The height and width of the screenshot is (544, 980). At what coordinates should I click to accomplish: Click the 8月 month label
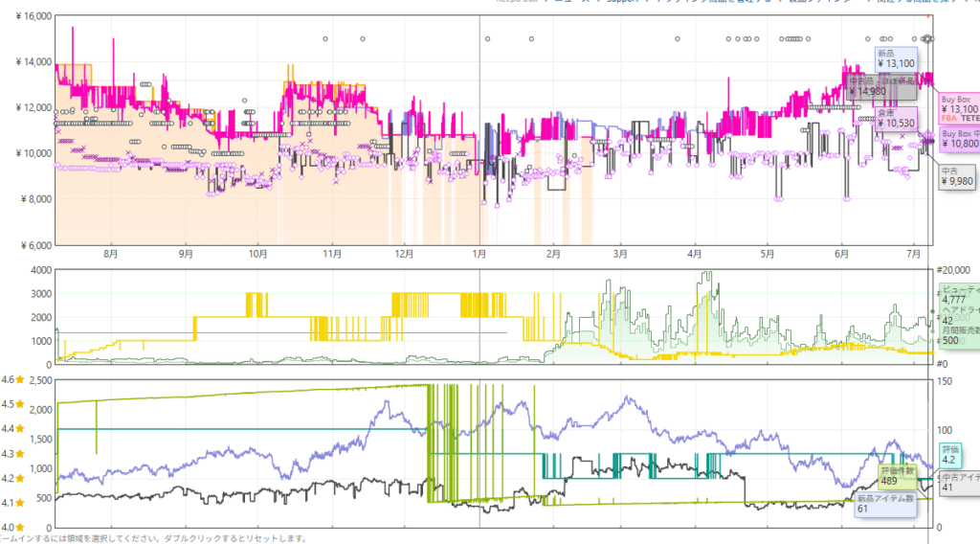(111, 254)
